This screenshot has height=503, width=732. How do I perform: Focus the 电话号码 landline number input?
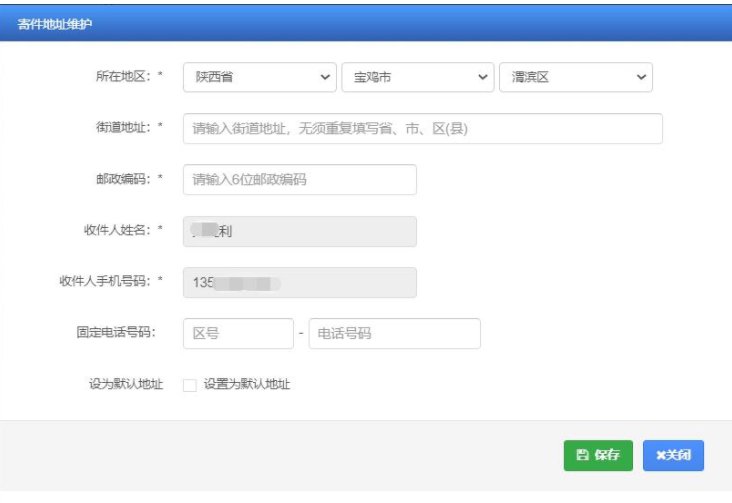[x=394, y=333]
